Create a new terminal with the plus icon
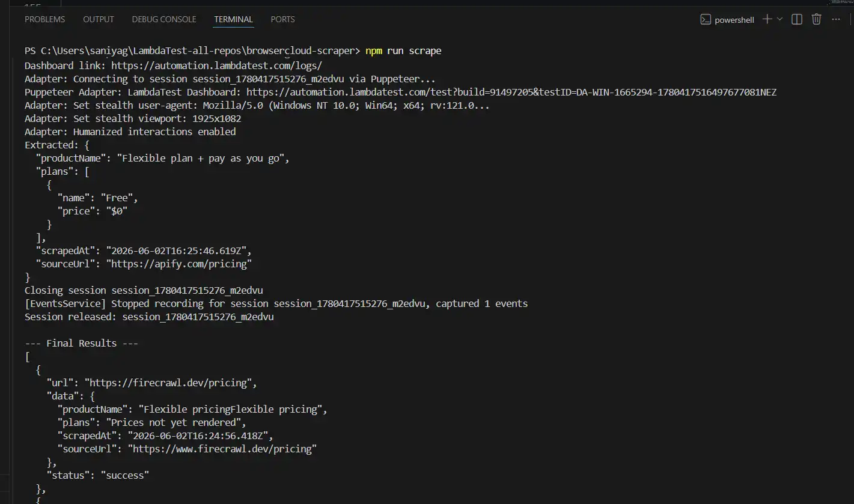854x504 pixels. [x=767, y=19]
